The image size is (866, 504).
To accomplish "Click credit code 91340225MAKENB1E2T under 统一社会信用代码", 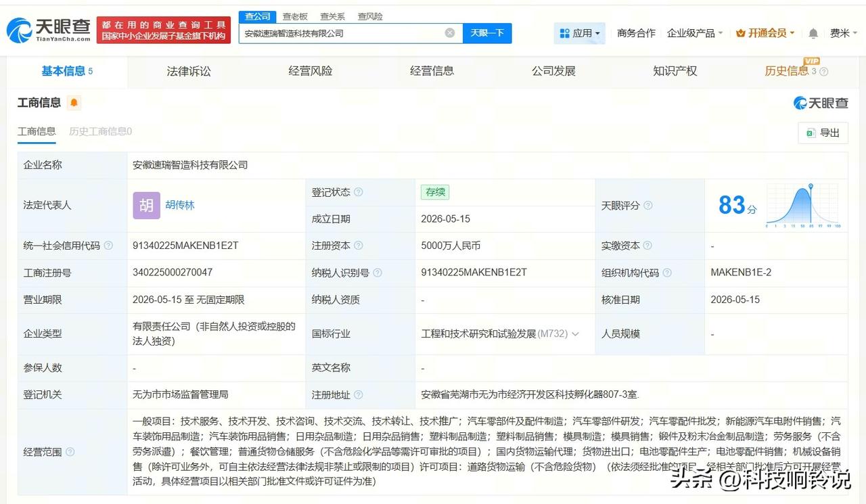I will click(x=185, y=246).
